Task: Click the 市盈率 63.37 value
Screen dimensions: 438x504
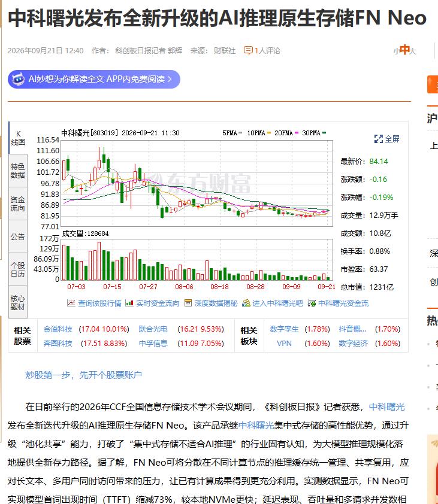Action: [x=379, y=269]
